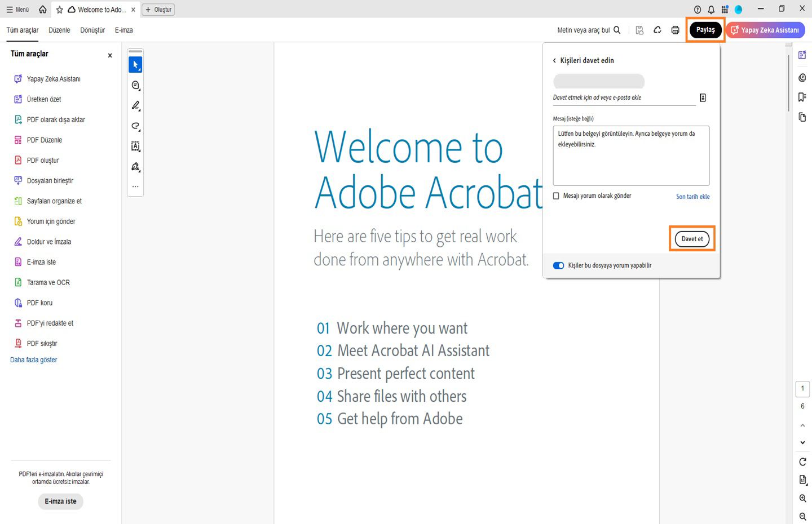Select the signature fountain pen tool

point(135,167)
